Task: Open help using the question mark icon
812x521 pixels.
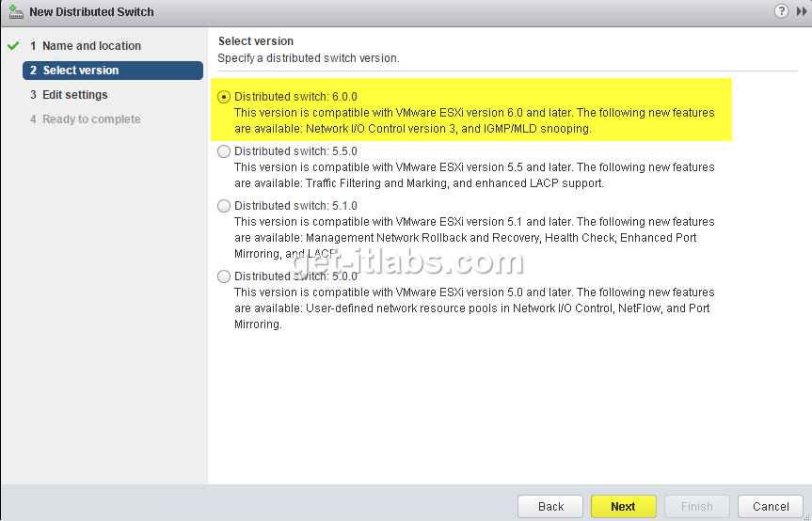Action: tap(781, 11)
